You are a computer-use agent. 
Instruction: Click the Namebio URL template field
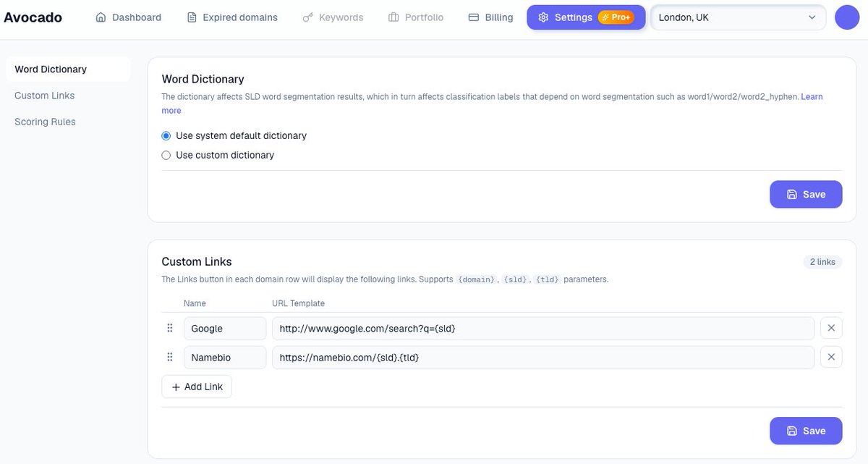pyautogui.click(x=543, y=357)
